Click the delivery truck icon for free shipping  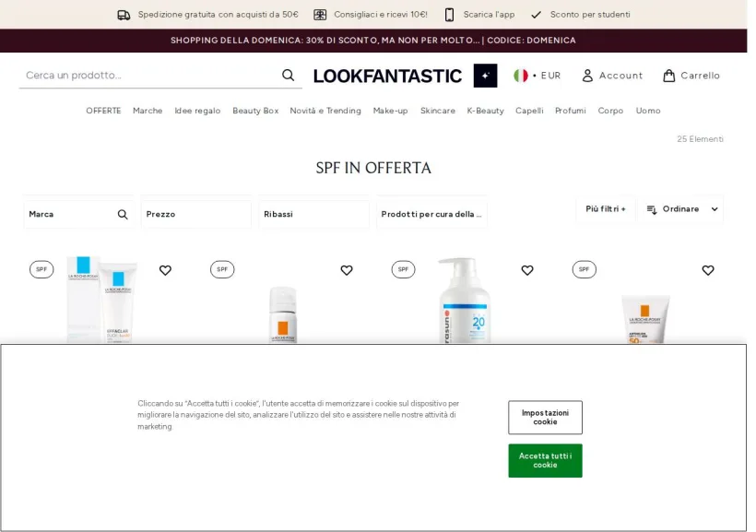pyautogui.click(x=124, y=15)
